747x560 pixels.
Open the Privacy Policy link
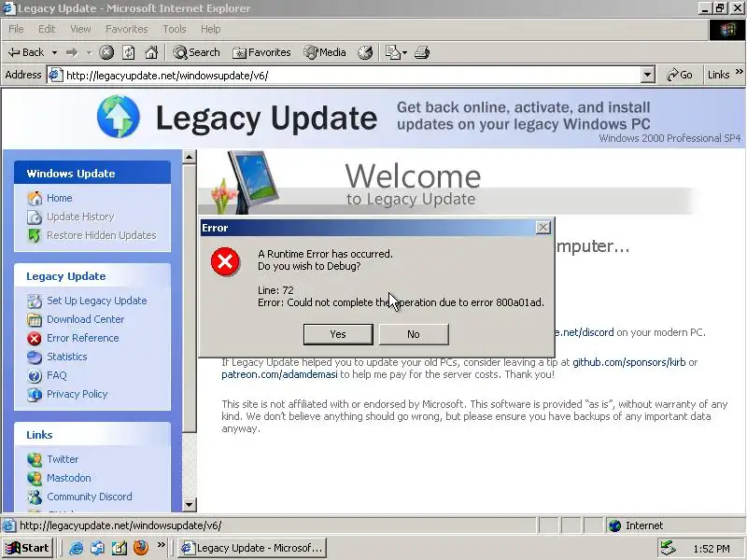pyautogui.click(x=78, y=394)
